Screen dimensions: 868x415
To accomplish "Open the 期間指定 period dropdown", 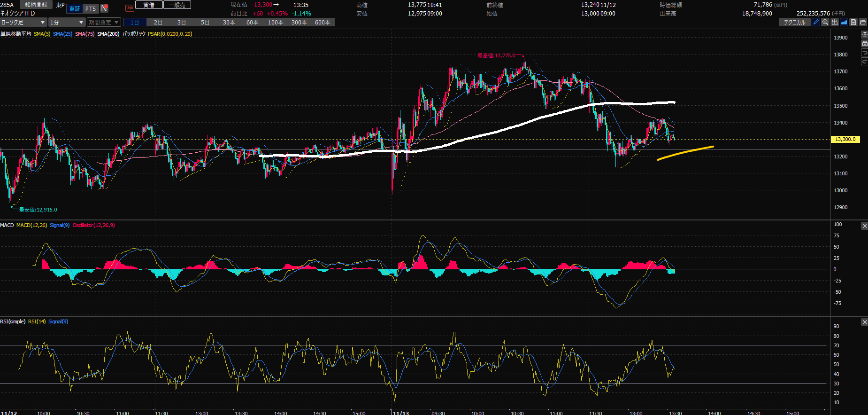I will click(x=103, y=22).
